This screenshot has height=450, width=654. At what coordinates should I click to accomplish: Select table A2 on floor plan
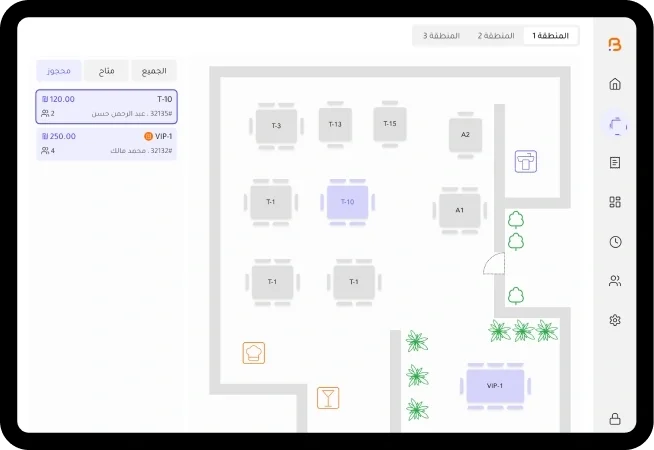click(465, 135)
